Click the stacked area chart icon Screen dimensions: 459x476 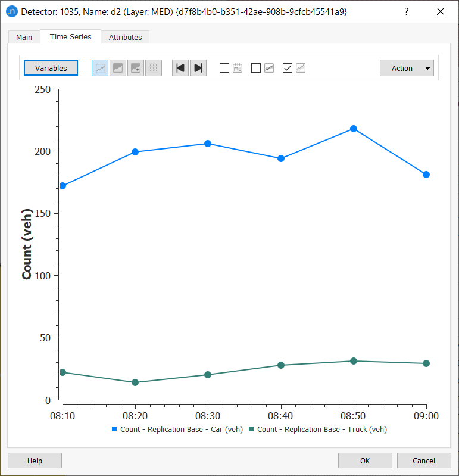point(136,68)
